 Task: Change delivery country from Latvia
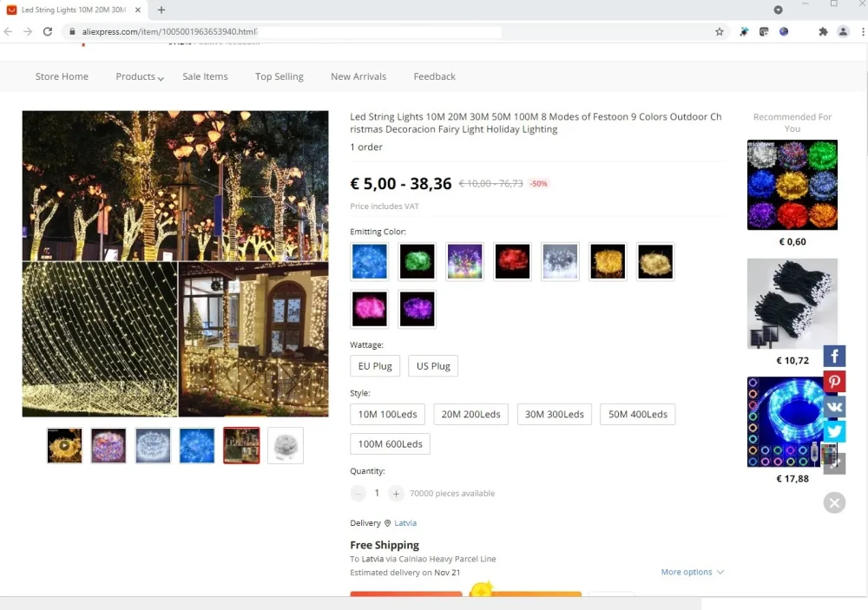point(405,522)
